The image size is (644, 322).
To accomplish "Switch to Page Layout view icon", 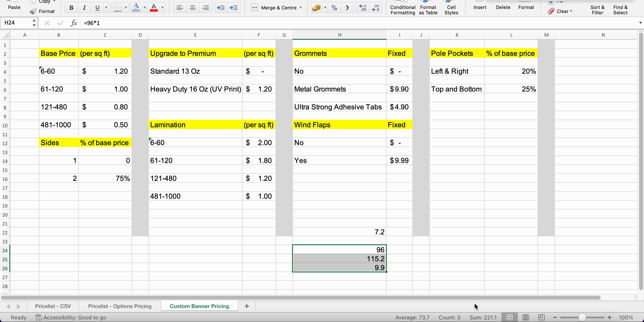I will (x=526, y=317).
